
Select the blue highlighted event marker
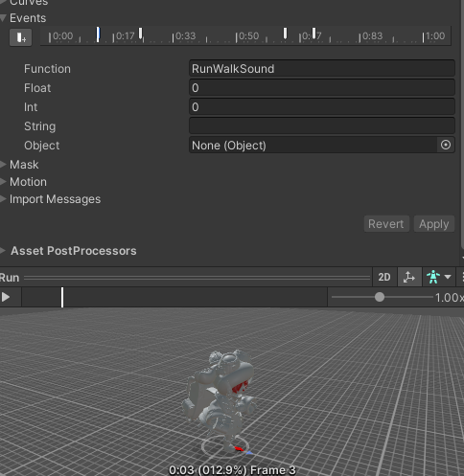point(98,34)
